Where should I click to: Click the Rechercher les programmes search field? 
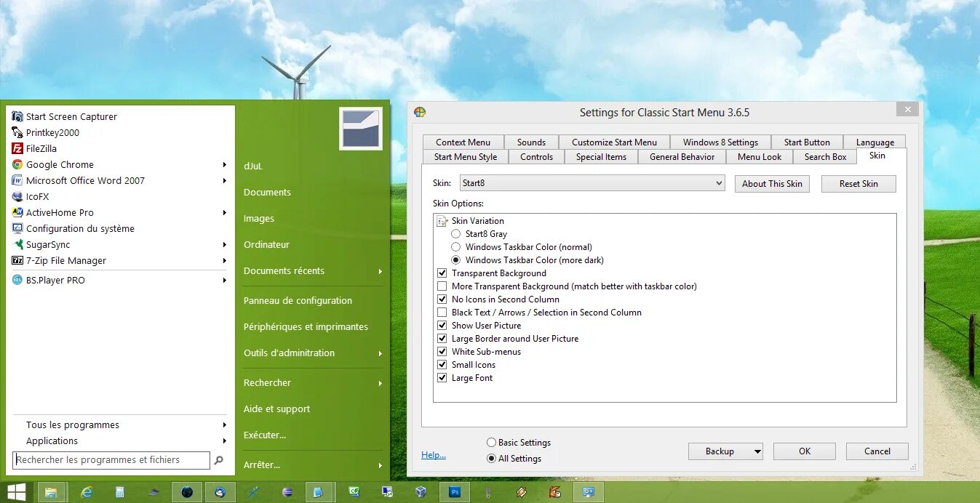tap(111, 460)
